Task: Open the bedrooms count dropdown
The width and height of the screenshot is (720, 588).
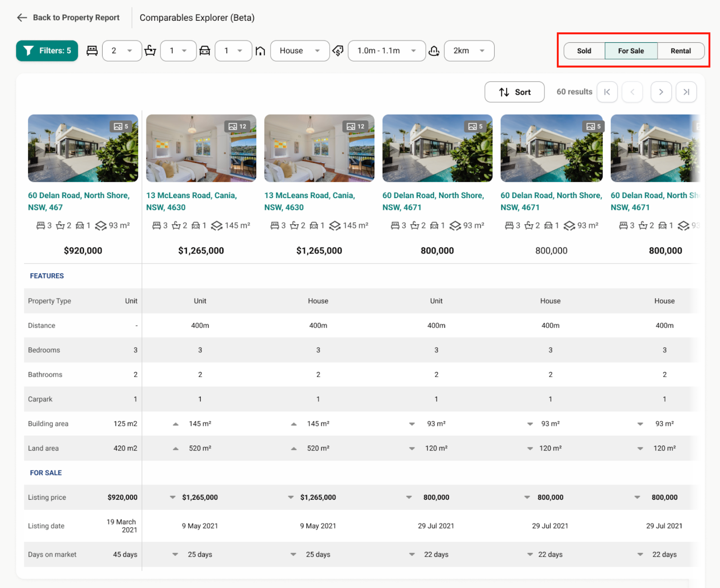Action: (122, 51)
